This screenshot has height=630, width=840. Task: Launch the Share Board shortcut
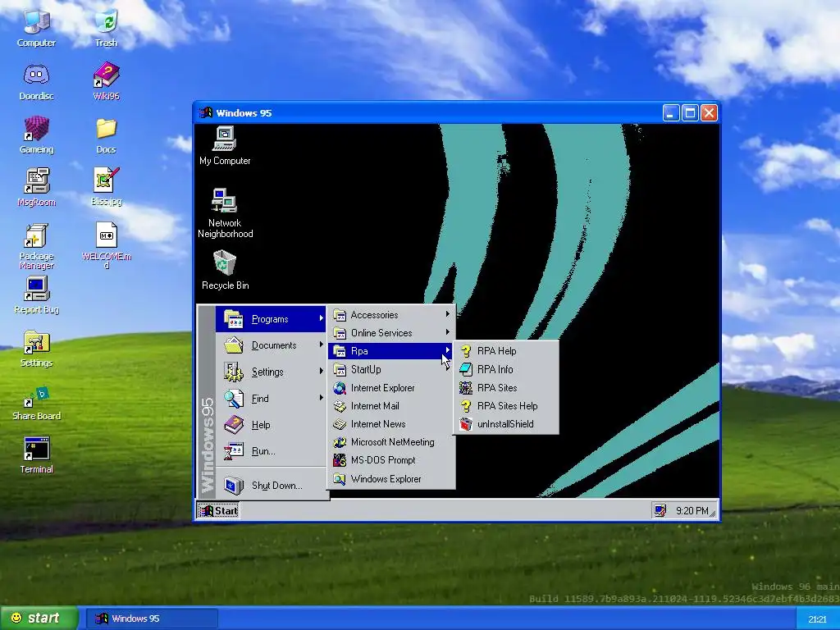tap(36, 404)
